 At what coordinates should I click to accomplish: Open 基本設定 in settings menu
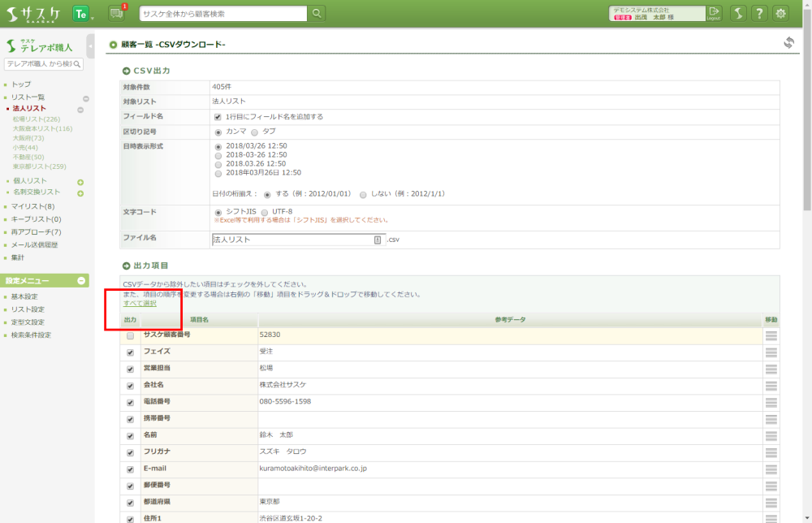24,296
